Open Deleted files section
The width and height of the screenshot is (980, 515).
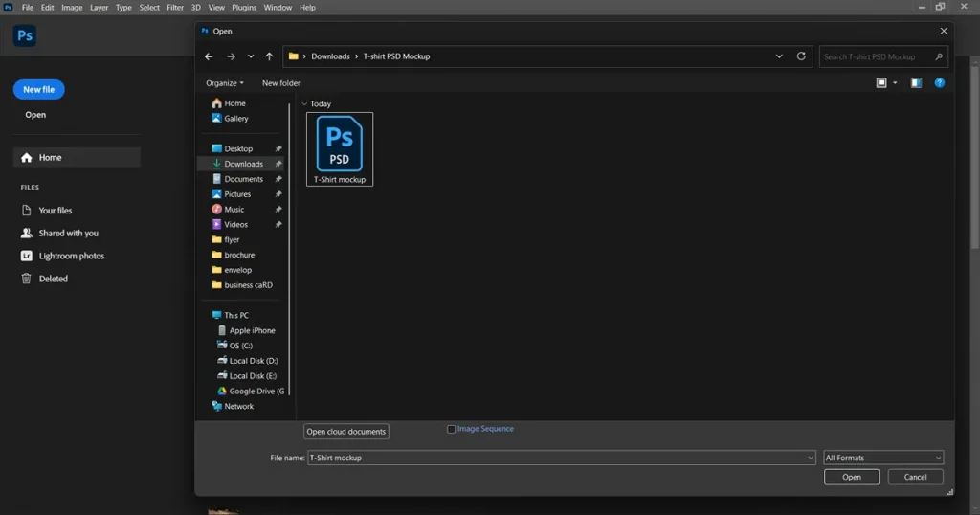click(44, 279)
